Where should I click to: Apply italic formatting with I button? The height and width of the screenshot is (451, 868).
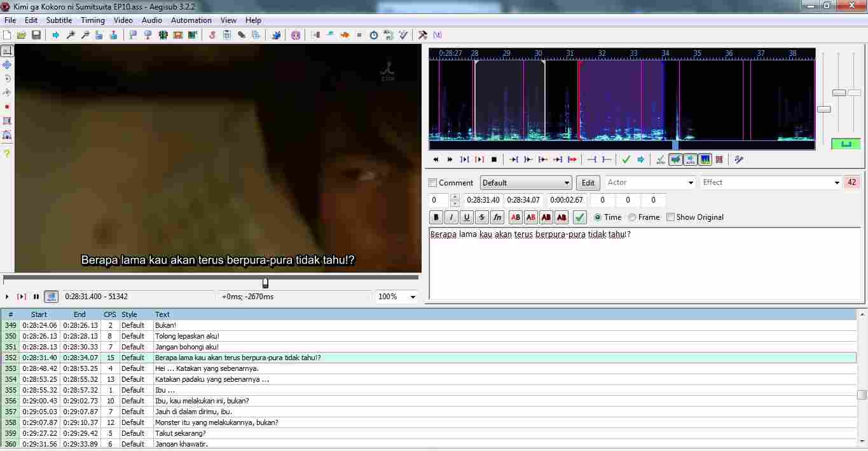[x=451, y=217]
